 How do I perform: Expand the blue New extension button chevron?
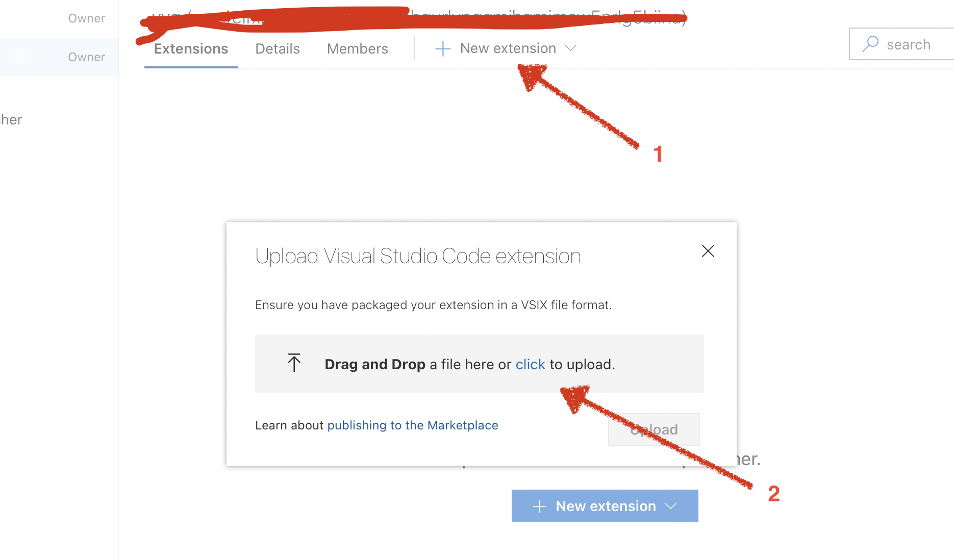point(671,506)
